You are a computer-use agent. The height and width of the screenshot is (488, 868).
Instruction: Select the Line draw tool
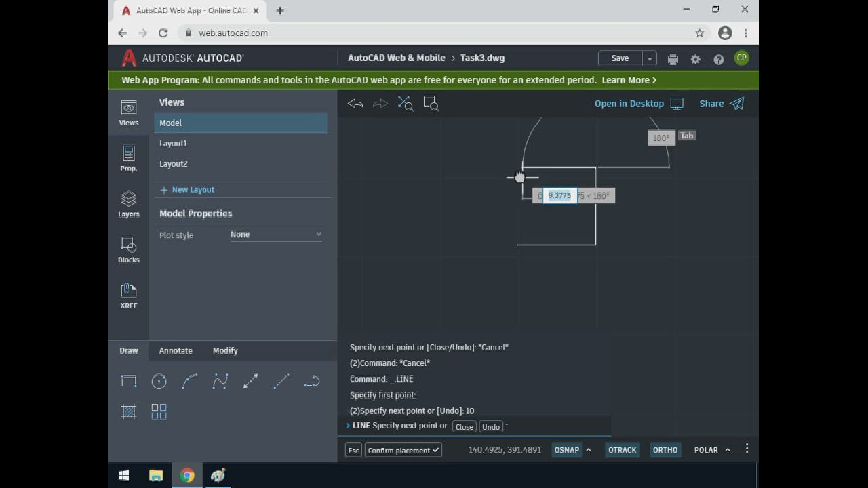tap(281, 382)
